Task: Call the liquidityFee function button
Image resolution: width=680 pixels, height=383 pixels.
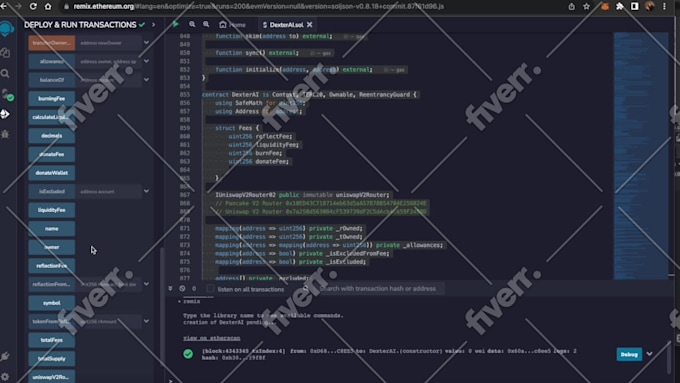Action: 52,210
